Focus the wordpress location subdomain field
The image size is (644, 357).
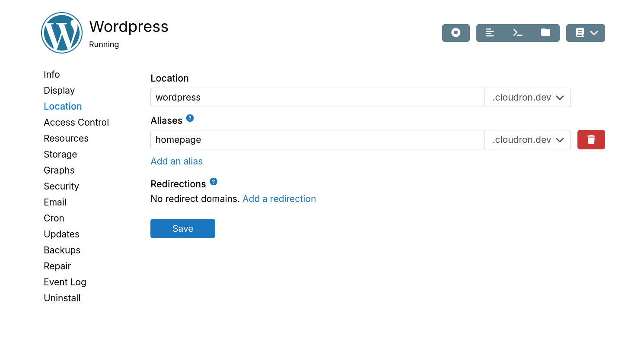tap(317, 98)
